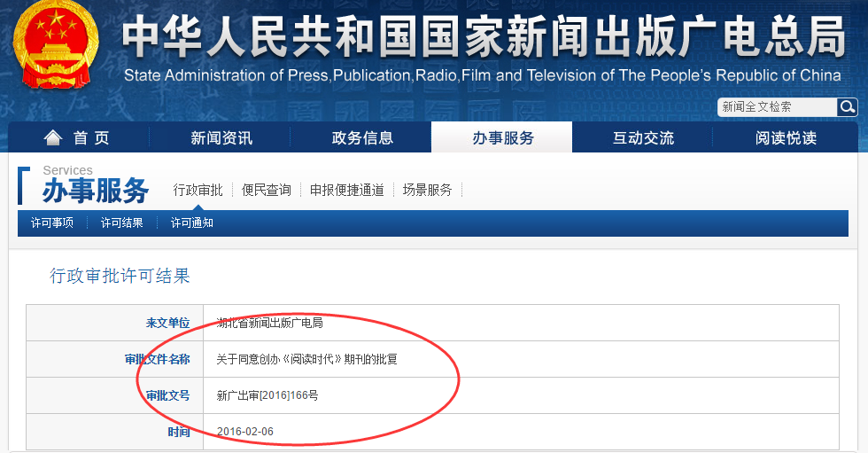Select the 申报便捷通道 sub-menu item
Image resolution: width=868 pixels, height=453 pixels.
(x=347, y=190)
